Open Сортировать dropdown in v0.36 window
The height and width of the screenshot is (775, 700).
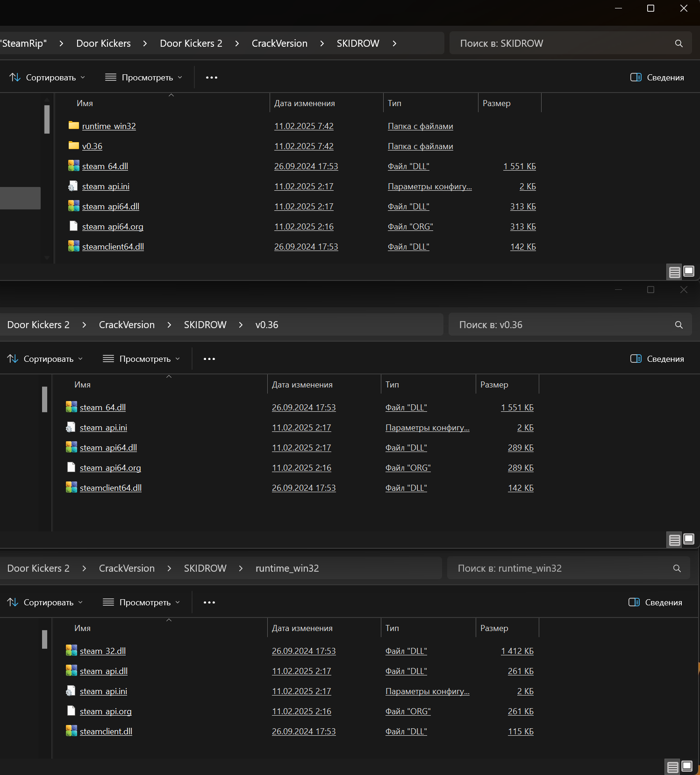(45, 359)
